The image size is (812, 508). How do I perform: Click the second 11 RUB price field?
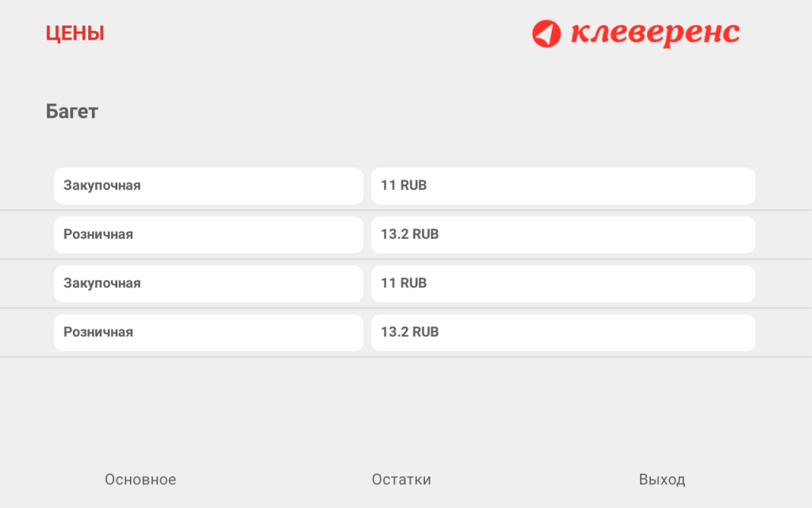[563, 283]
